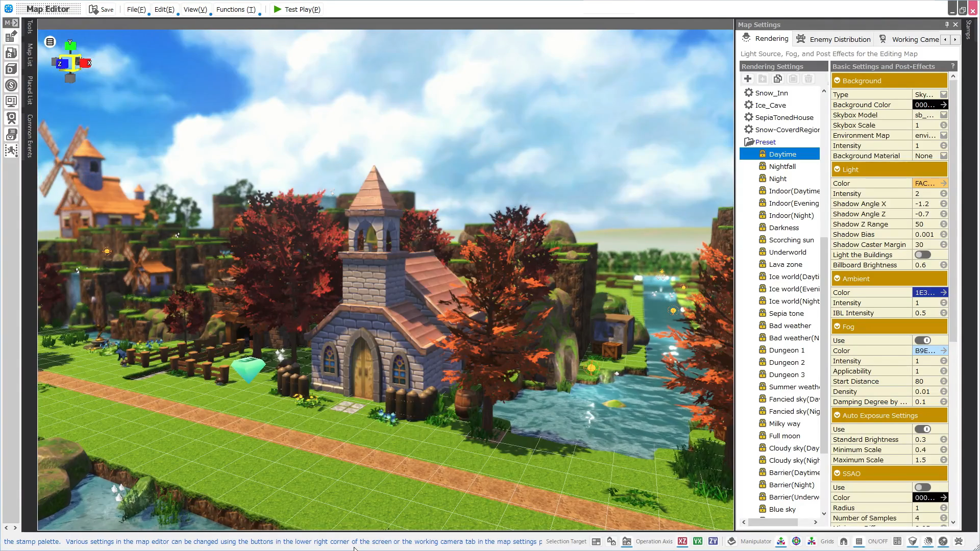Start Test Play
Screen dimensions: 980x551
297,9
